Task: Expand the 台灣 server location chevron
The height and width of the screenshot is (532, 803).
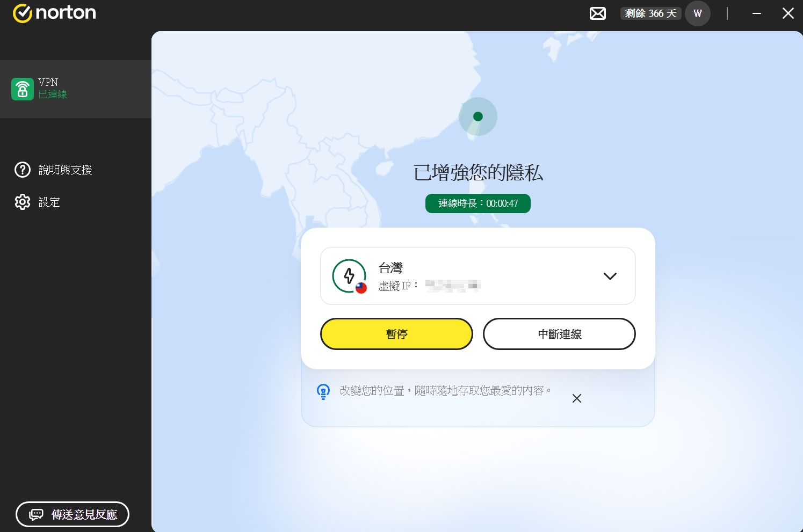Action: click(610, 276)
